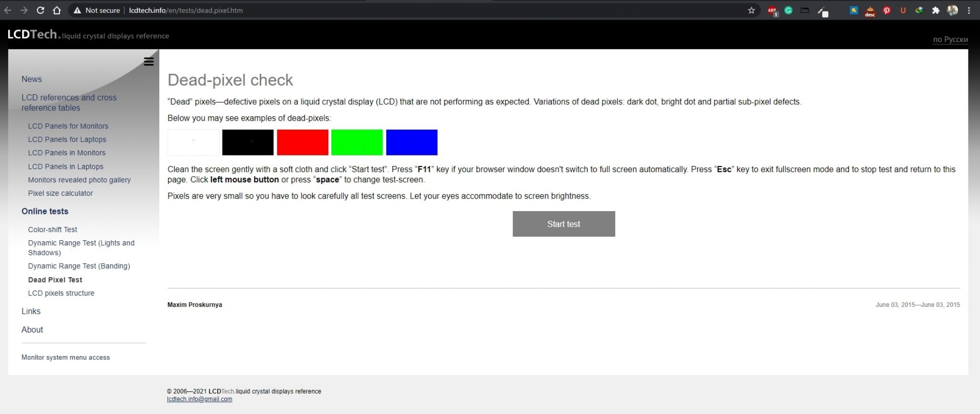Open the Links menu item
Screen dimensions: 980x414
click(x=31, y=311)
